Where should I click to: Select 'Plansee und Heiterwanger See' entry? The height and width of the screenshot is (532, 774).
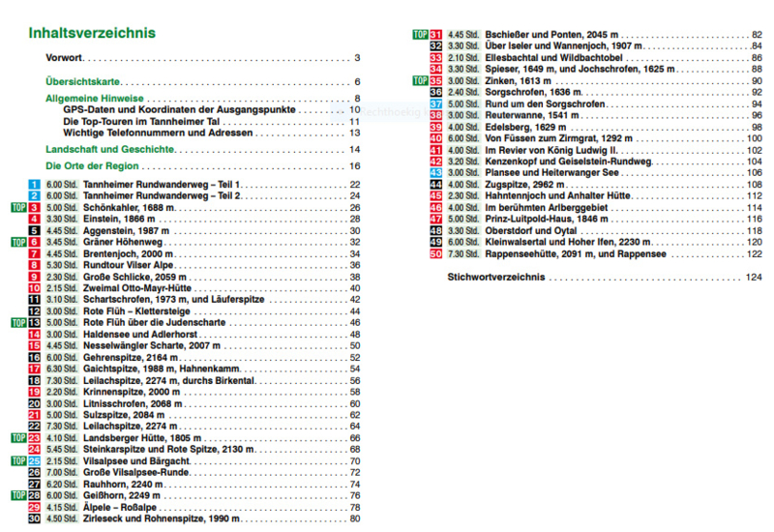551,173
